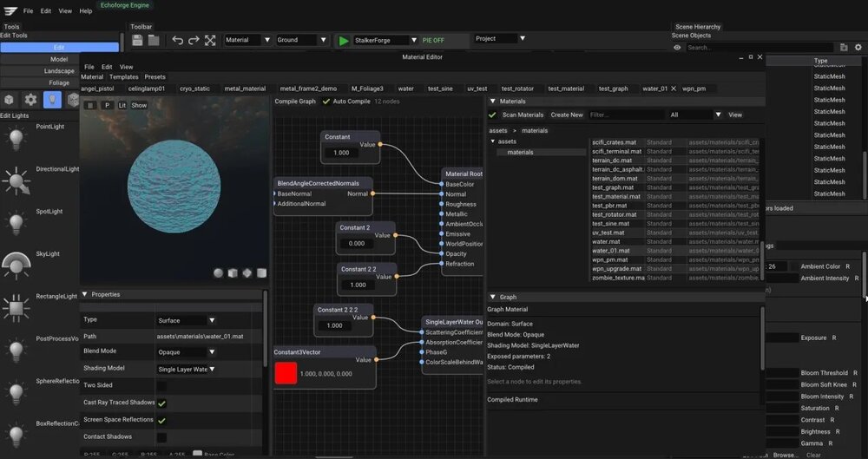The height and width of the screenshot is (459, 868).
Task: Toggle fullscreen with the expand arrows icon
Action: [210, 40]
